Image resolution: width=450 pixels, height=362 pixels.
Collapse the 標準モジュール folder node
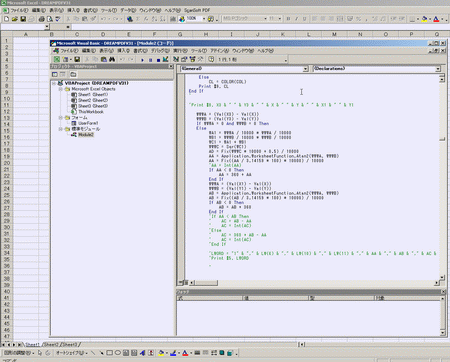point(61,129)
